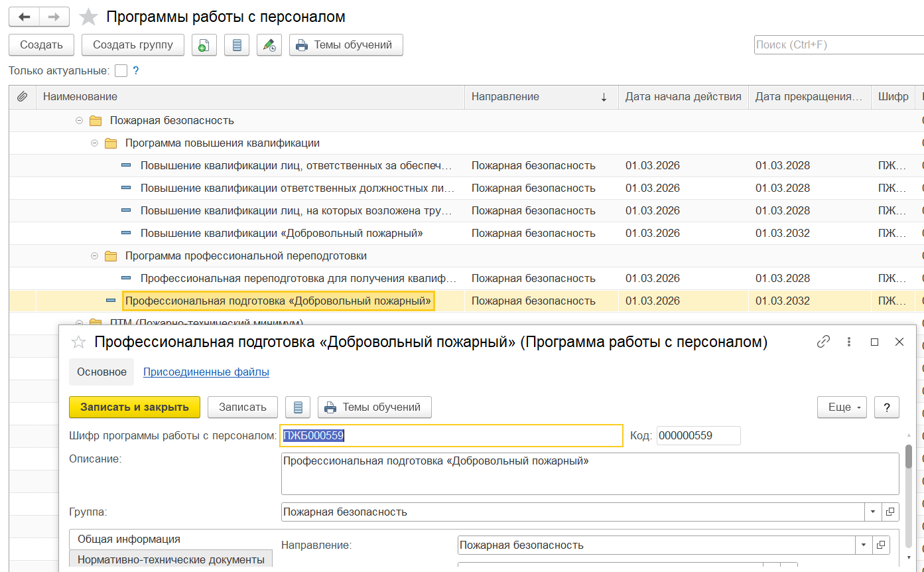Open the three-dot dialog menu
Image resolution: width=924 pixels, height=572 pixels.
849,342
